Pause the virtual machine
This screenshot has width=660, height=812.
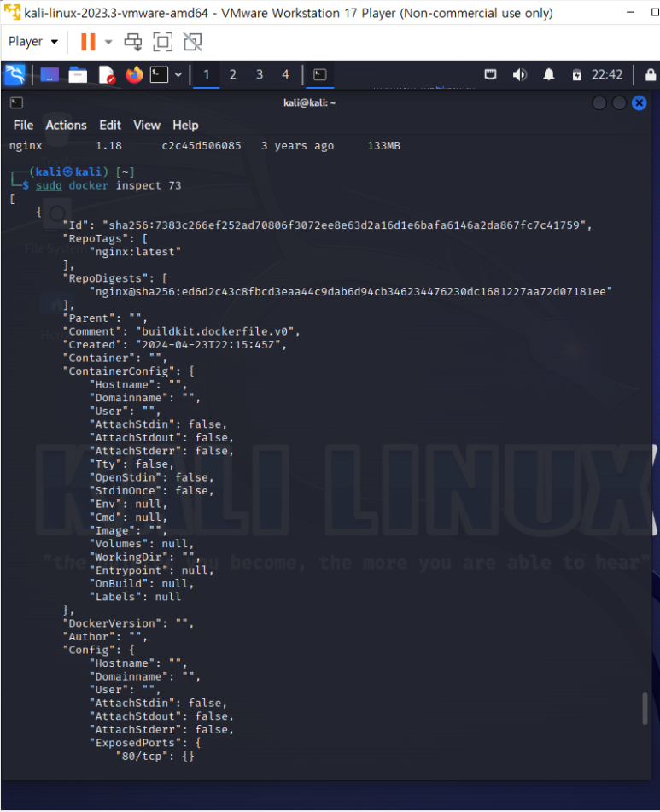pos(88,42)
